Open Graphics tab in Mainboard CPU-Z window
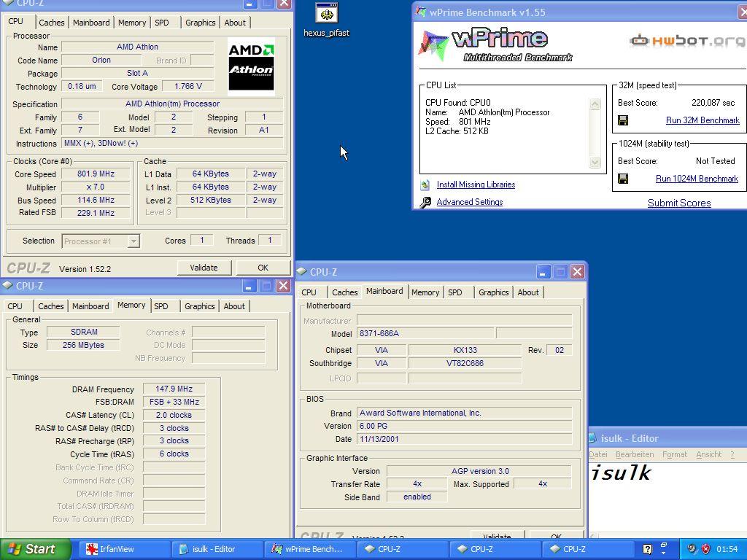Image resolution: width=747 pixels, height=560 pixels. pyautogui.click(x=494, y=292)
